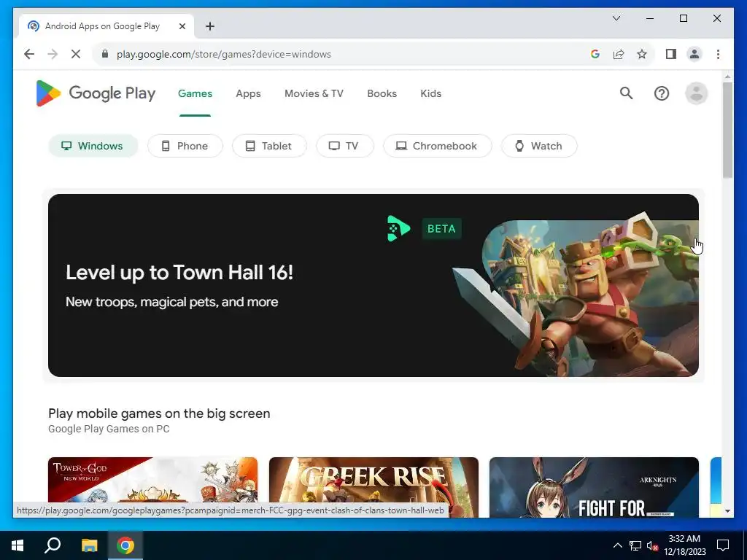Select the Watch device filter chip

coord(539,146)
